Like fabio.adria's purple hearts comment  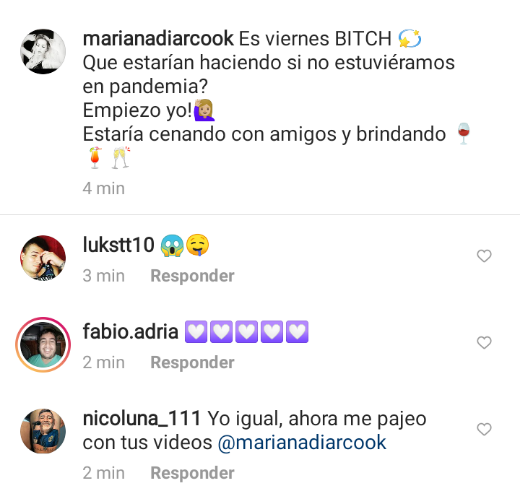[x=484, y=343]
